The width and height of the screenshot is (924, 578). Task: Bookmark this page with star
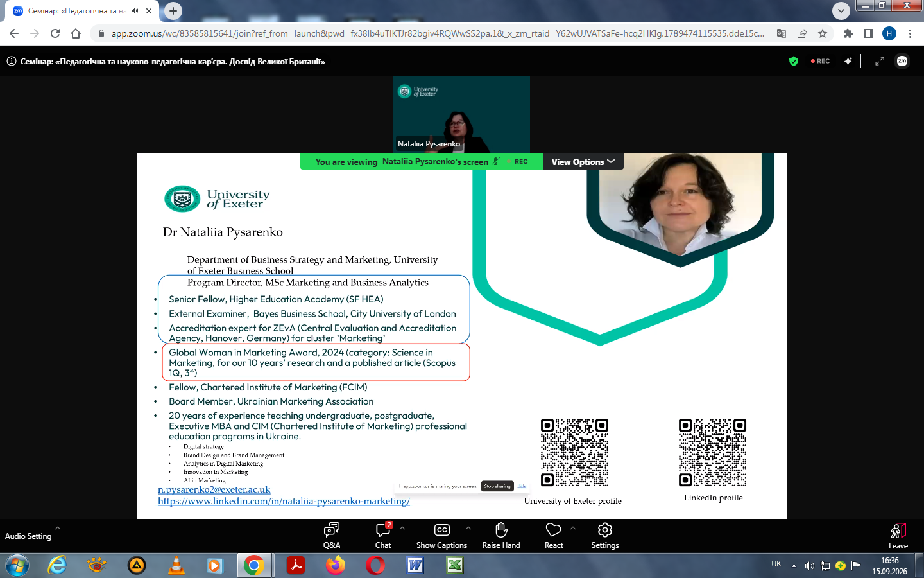[x=823, y=33]
